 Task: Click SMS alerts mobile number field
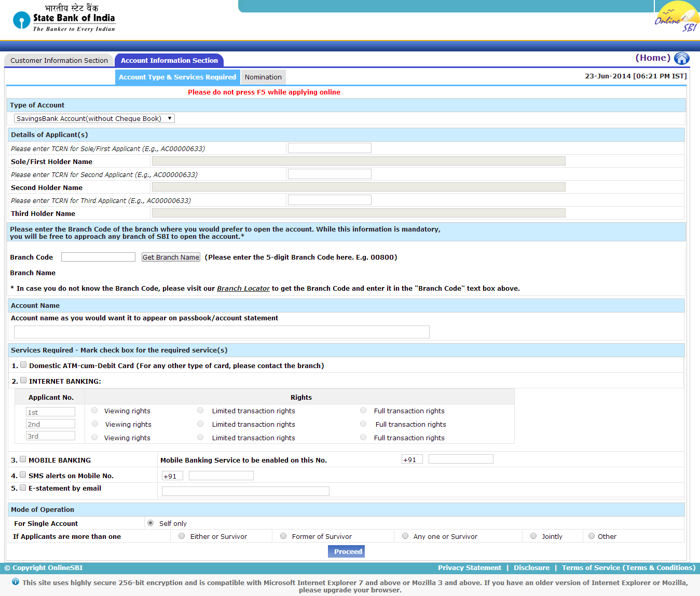(x=221, y=476)
